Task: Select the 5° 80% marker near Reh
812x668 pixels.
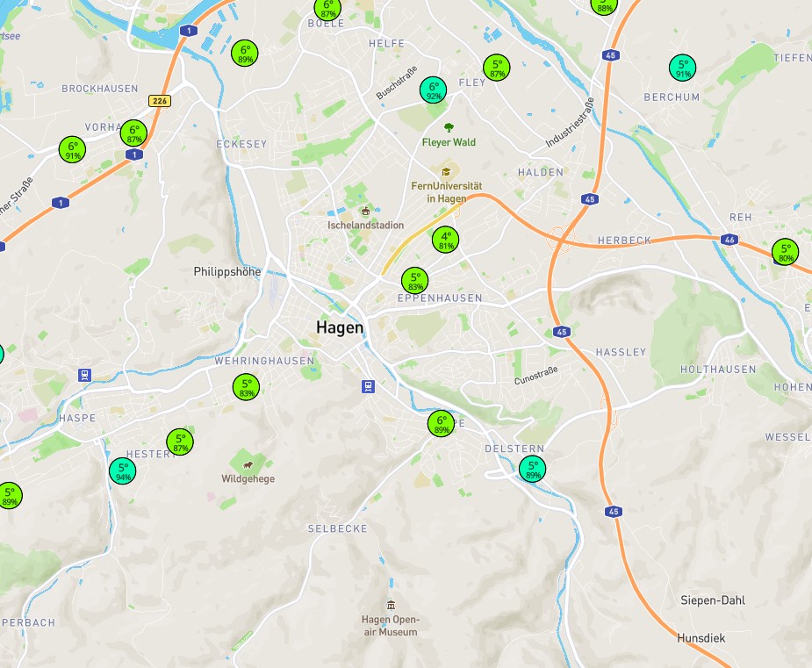Action: coord(785,253)
